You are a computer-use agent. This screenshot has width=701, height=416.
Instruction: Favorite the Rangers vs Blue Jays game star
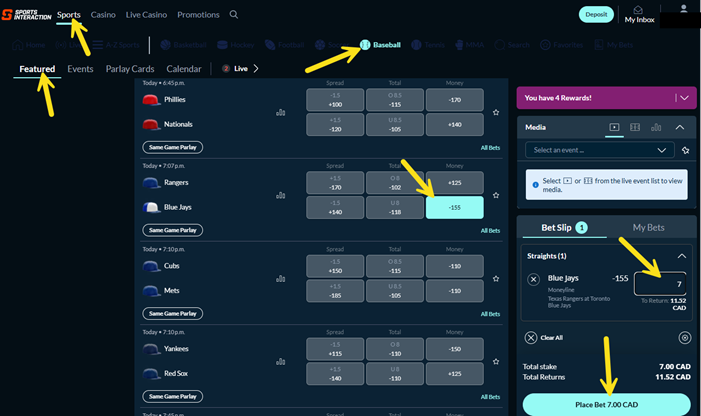[x=496, y=195]
